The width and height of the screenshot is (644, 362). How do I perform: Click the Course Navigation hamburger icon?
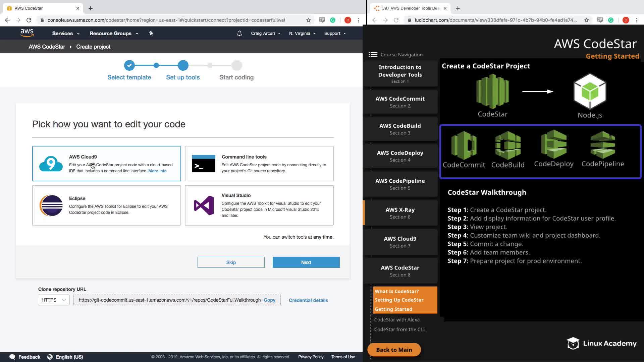373,55
